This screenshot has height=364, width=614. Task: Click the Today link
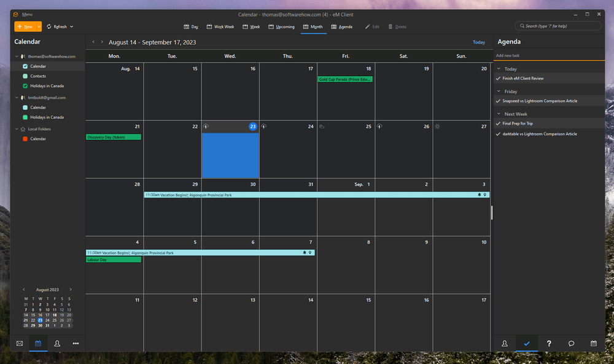(x=479, y=42)
